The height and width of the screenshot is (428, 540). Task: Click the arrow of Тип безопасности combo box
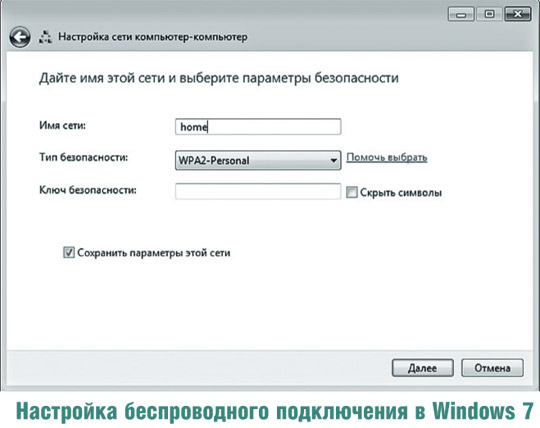pyautogui.click(x=333, y=160)
